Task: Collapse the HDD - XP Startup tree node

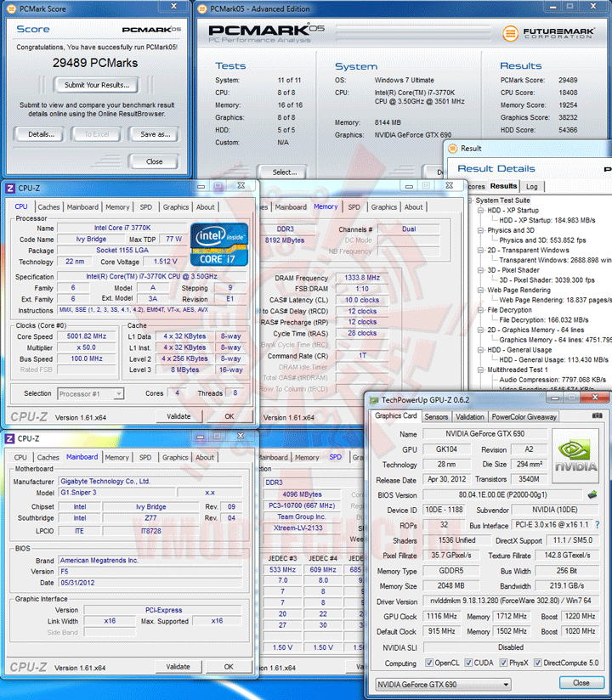Action: click(480, 211)
